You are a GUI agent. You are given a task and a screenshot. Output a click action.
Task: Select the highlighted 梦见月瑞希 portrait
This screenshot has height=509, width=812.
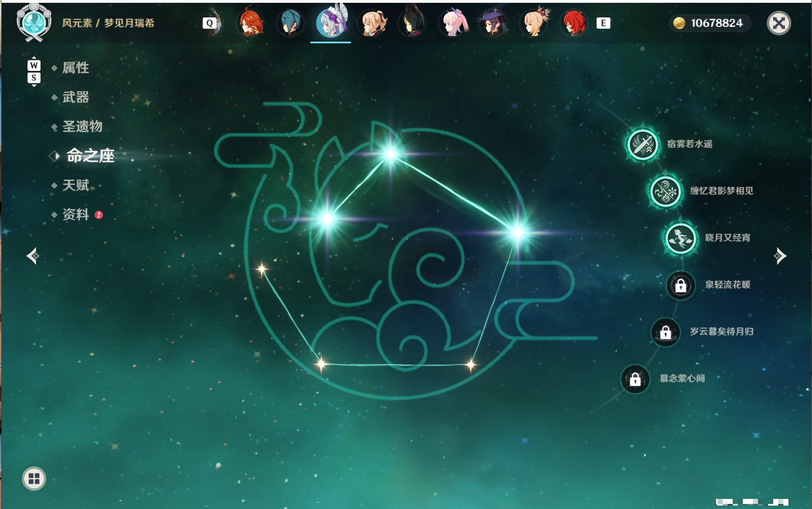pyautogui.click(x=331, y=22)
